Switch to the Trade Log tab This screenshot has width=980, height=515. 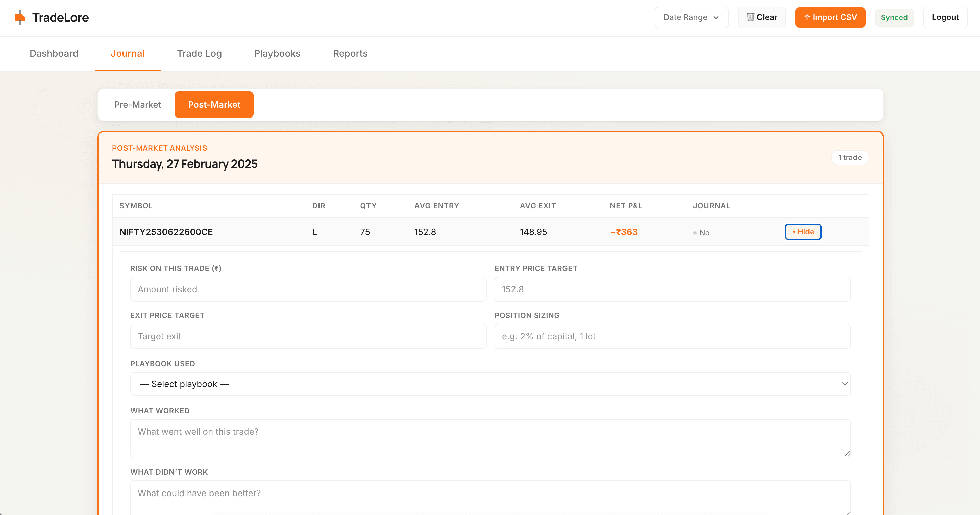coord(199,53)
